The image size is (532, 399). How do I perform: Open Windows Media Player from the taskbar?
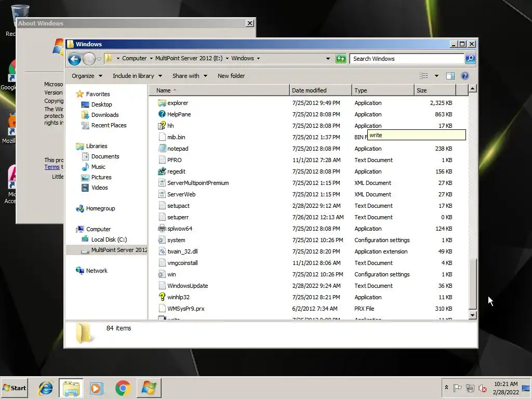[x=96, y=388]
